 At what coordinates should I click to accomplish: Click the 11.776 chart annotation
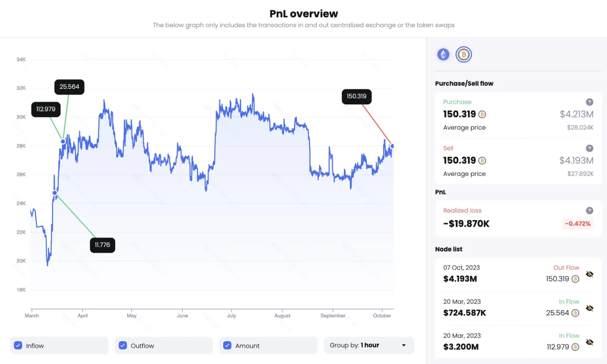coord(102,245)
